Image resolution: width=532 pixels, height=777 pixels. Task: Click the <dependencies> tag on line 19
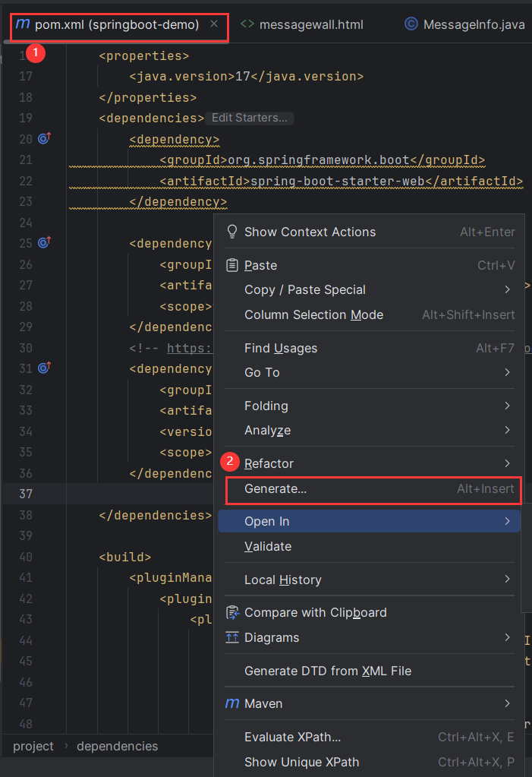(x=152, y=118)
